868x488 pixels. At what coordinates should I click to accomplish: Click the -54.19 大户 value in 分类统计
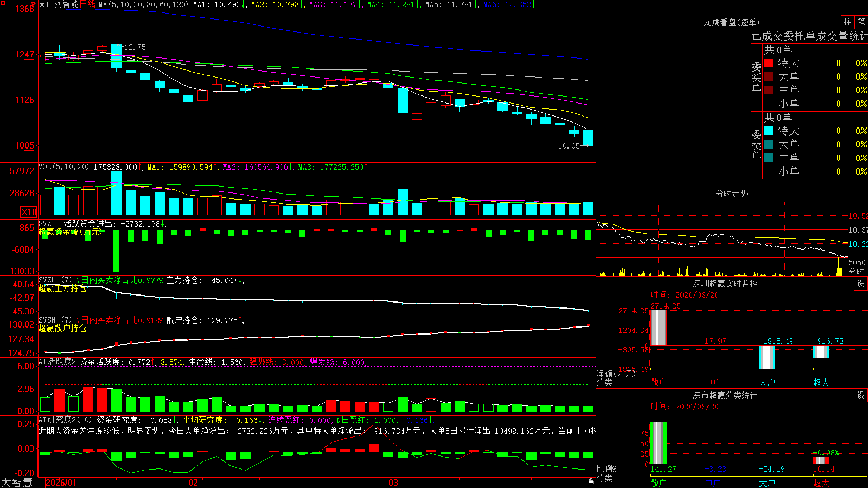(771, 469)
